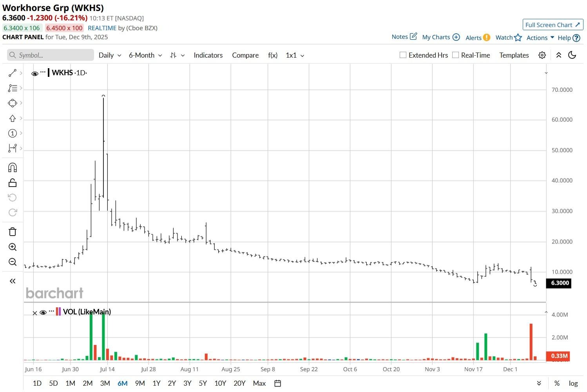Viewport: 587px width, 392px height.
Task: Select the 5D time range
Action: tap(54, 383)
